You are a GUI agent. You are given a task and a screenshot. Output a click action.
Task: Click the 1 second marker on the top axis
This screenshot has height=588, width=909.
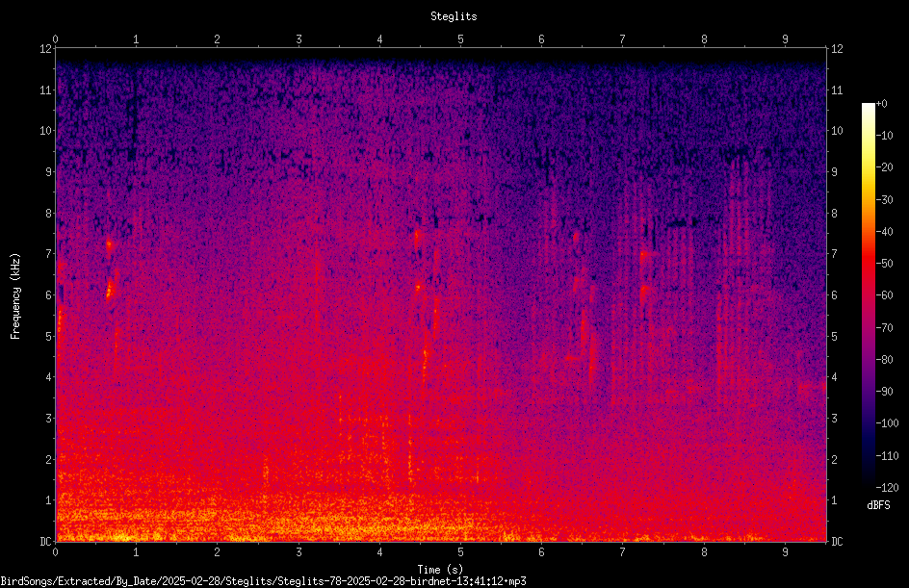tap(136, 38)
